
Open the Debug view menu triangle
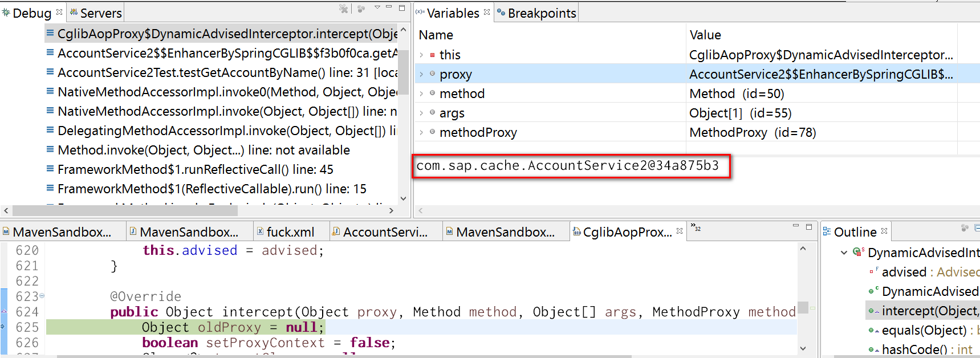click(x=377, y=7)
